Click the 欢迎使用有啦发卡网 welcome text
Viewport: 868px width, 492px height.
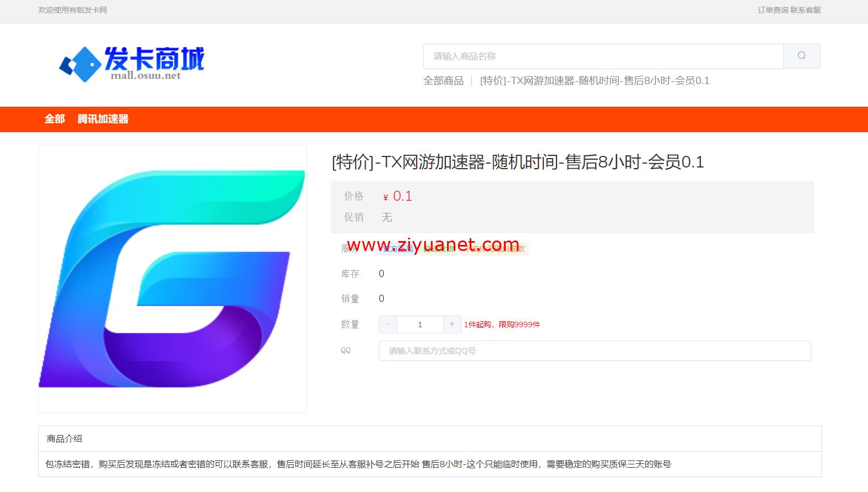click(x=72, y=10)
